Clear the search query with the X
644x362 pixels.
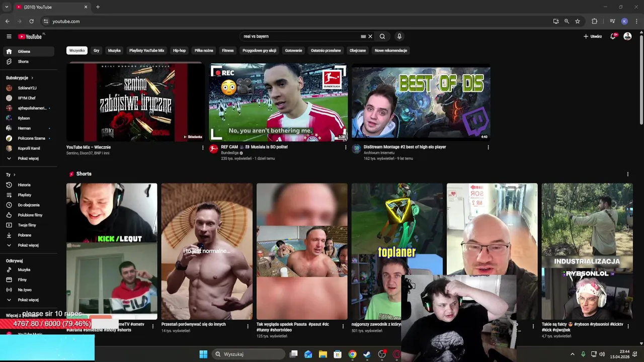(370, 36)
